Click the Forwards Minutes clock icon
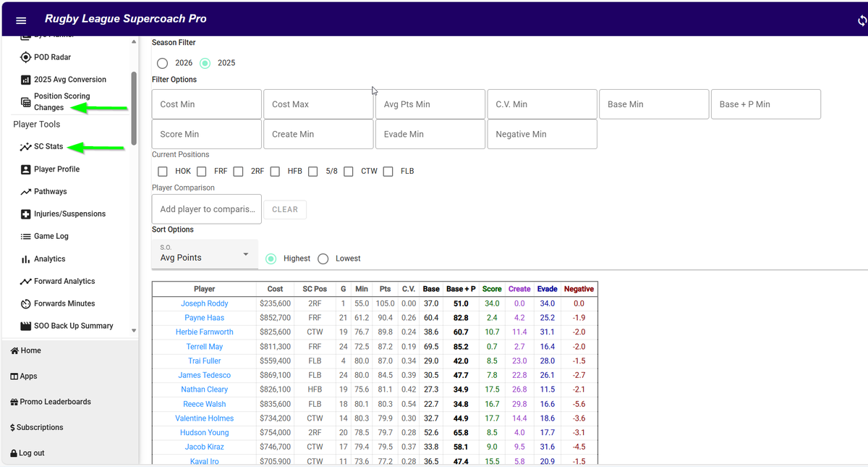 pyautogui.click(x=26, y=304)
